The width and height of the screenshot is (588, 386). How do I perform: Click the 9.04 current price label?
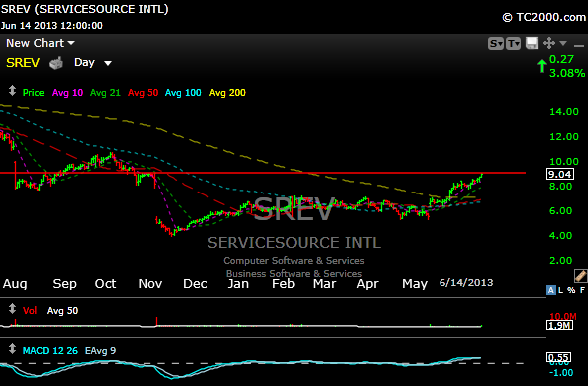560,175
